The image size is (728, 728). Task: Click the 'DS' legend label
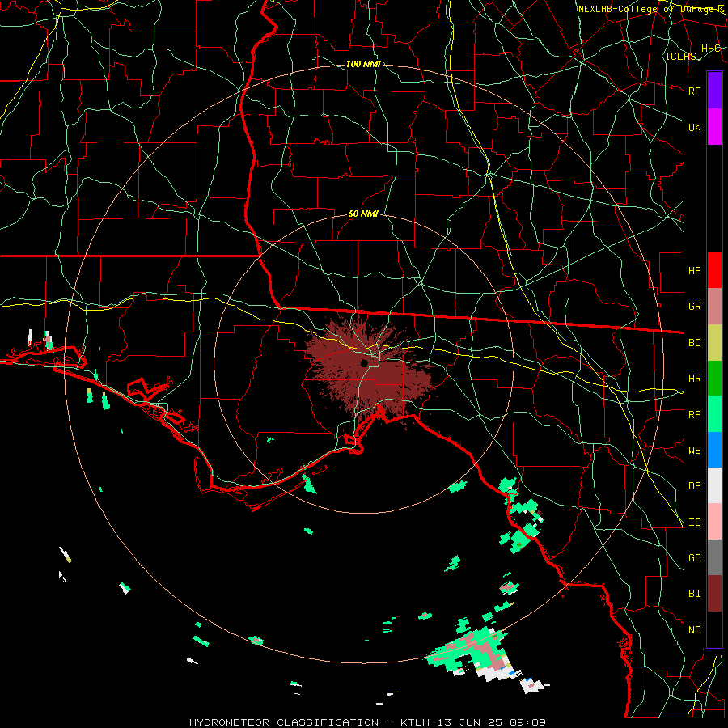point(694,486)
